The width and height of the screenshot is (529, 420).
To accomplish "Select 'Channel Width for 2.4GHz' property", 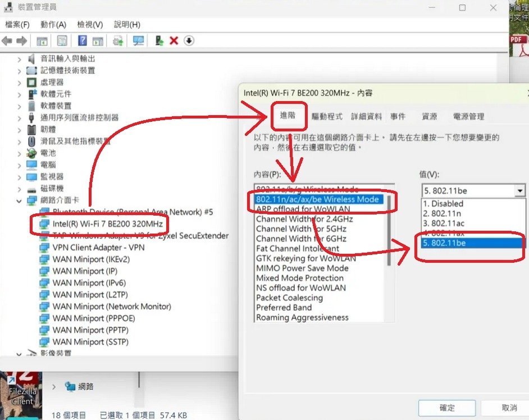I will (x=304, y=220).
